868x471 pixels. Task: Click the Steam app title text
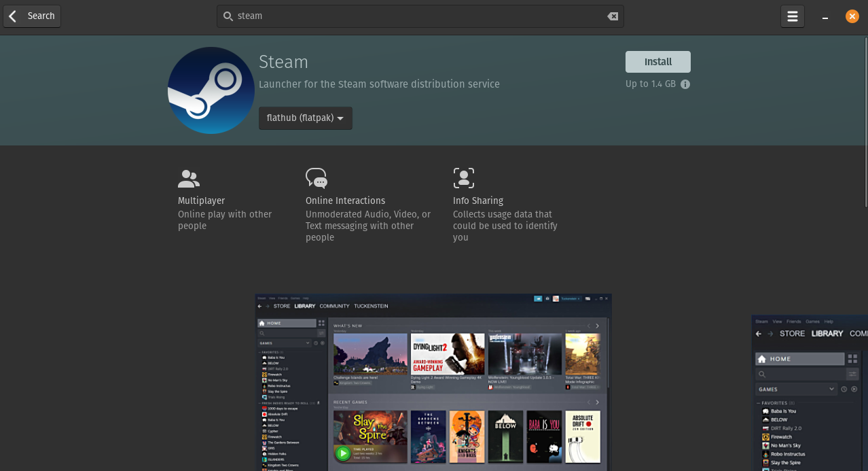pos(283,62)
